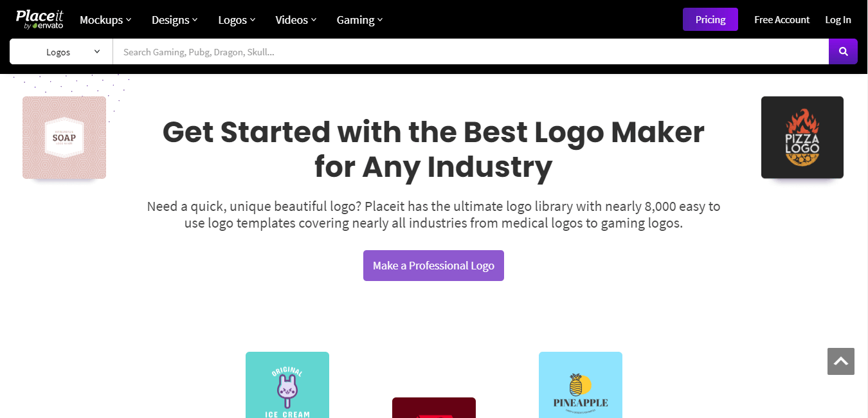Click the Placeit by Envato logo
Viewport: 868px width, 418px height.
[39, 19]
